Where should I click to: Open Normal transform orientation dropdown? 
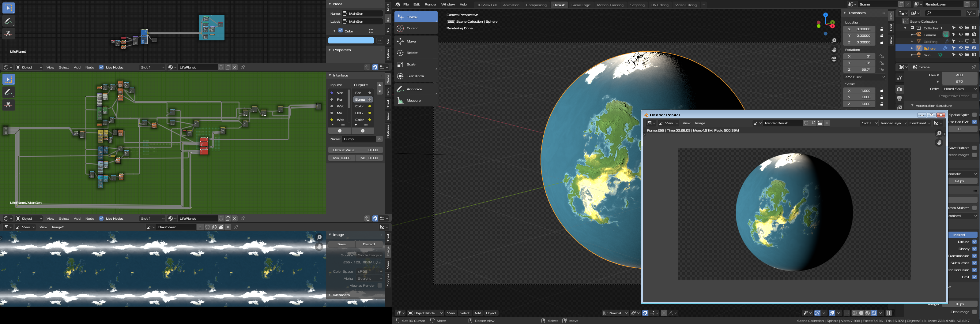tap(615, 313)
